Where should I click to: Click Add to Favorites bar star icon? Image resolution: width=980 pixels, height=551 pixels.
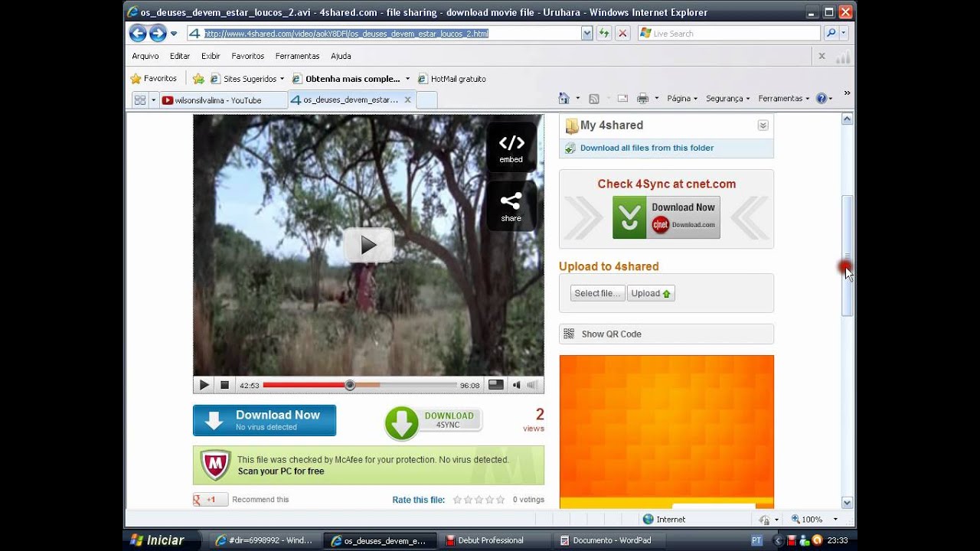[x=198, y=79]
